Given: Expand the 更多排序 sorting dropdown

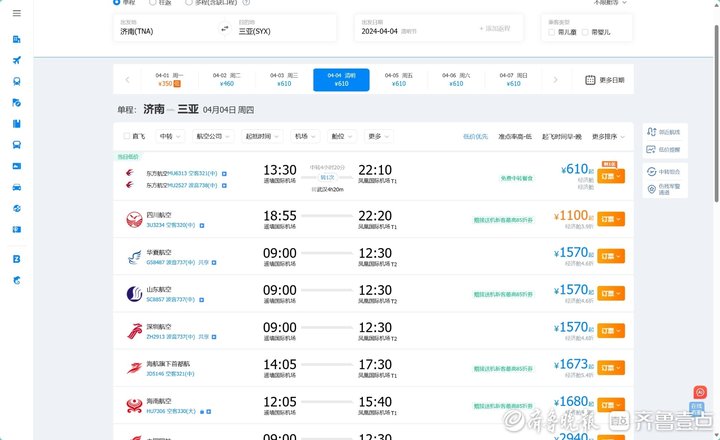Looking at the screenshot, I should [610, 136].
